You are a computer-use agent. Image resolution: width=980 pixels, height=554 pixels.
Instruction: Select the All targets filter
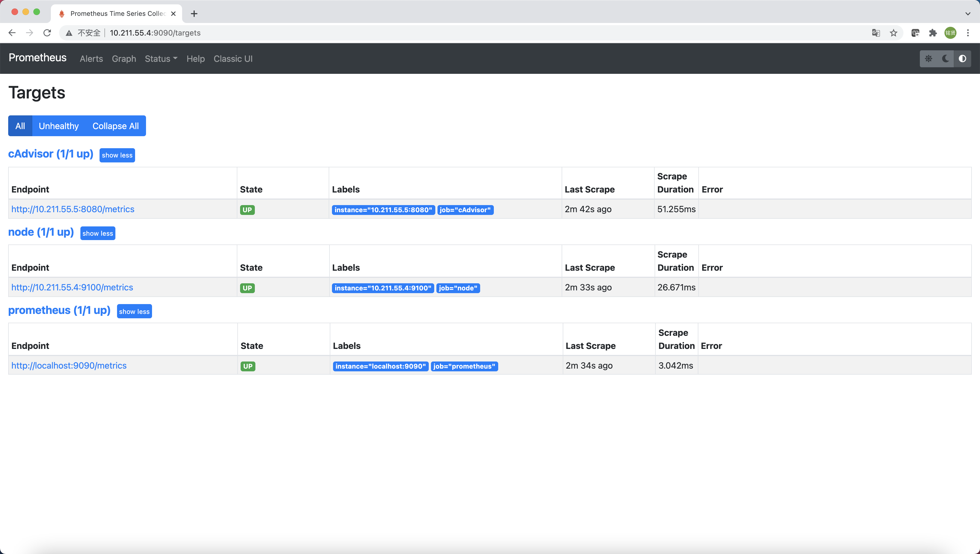pyautogui.click(x=20, y=126)
